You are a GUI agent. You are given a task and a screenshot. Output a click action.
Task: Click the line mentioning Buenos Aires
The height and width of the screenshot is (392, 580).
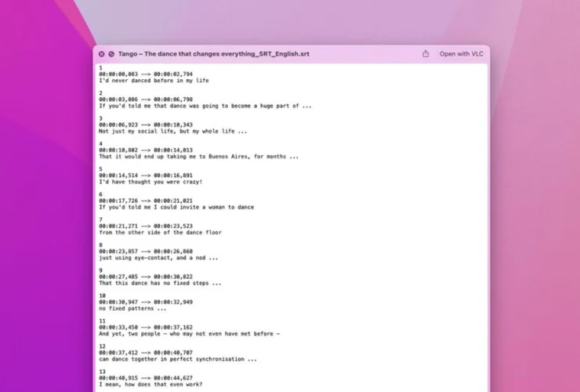coord(198,157)
